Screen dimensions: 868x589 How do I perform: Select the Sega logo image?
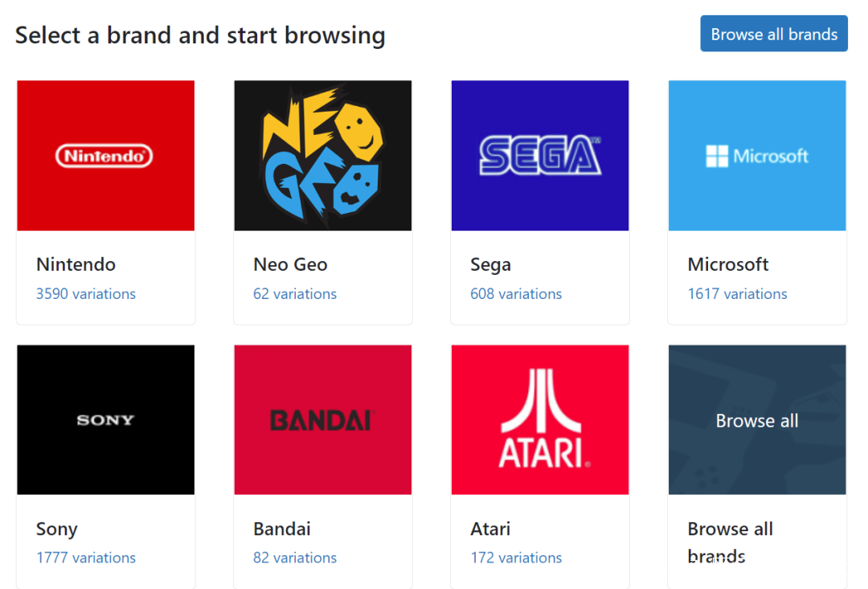click(x=540, y=156)
